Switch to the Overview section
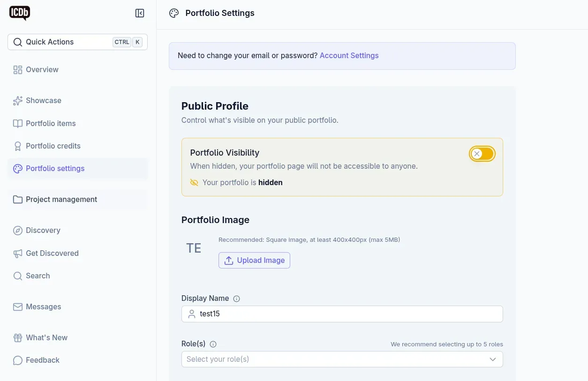Viewport: 588px width, 381px height. (42, 69)
